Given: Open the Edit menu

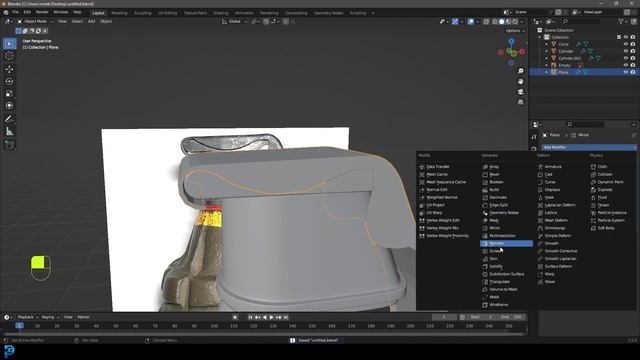Looking at the screenshot, I should tap(27, 12).
